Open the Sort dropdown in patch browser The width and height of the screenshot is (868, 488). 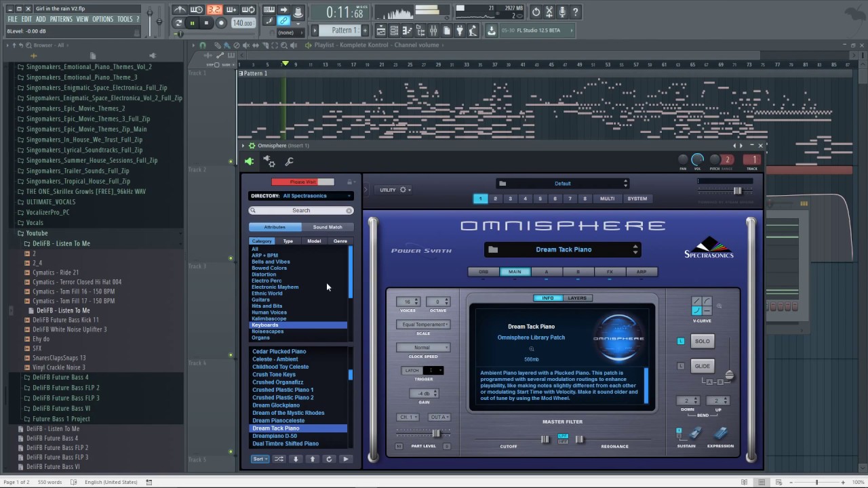pyautogui.click(x=259, y=459)
